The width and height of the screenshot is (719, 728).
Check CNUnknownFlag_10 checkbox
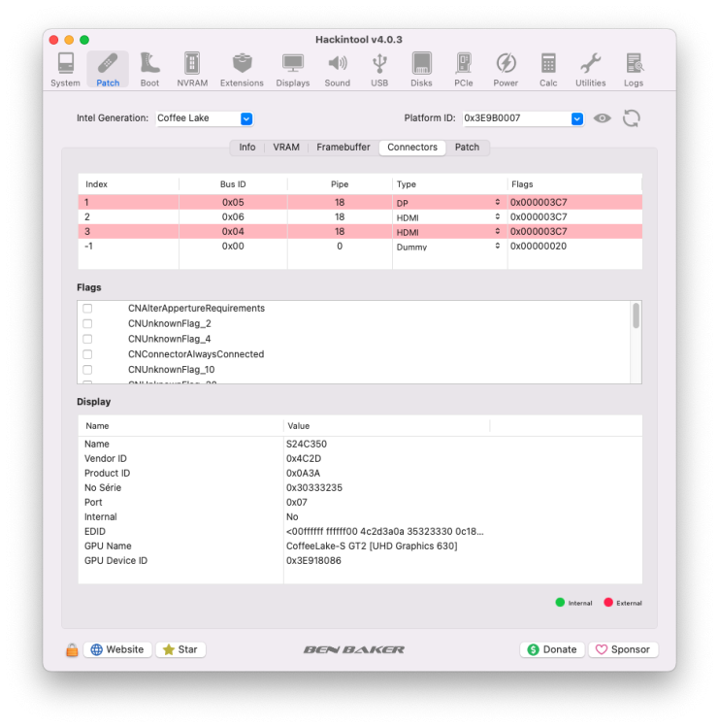(87, 370)
